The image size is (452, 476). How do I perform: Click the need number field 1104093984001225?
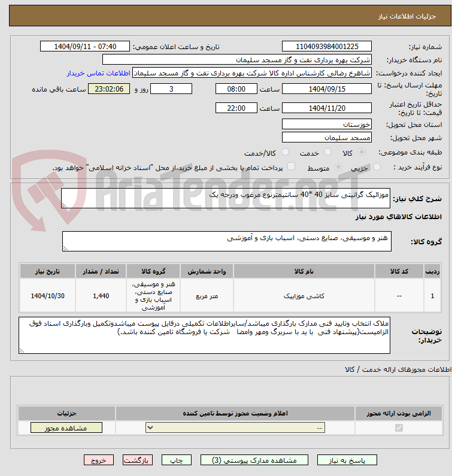pos(327,47)
